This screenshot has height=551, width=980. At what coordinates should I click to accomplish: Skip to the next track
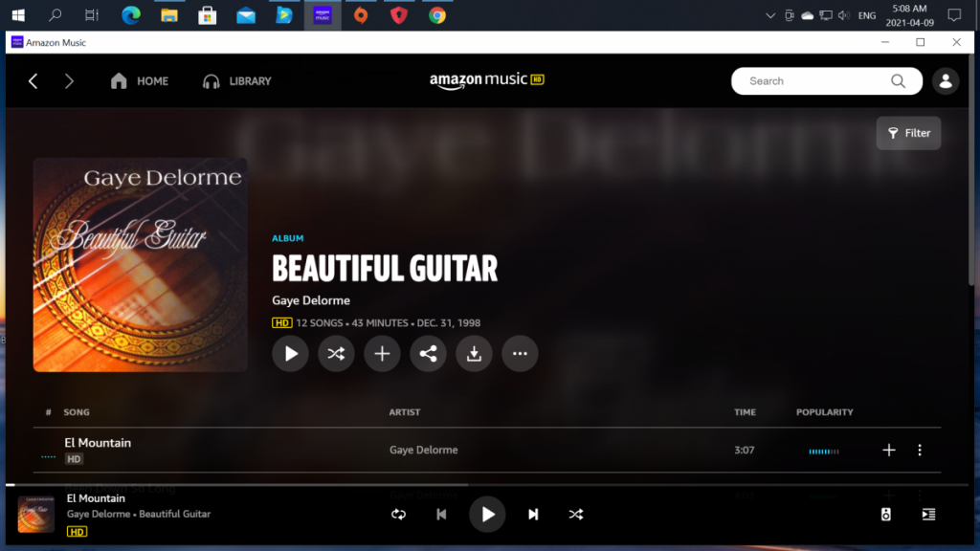tap(533, 514)
